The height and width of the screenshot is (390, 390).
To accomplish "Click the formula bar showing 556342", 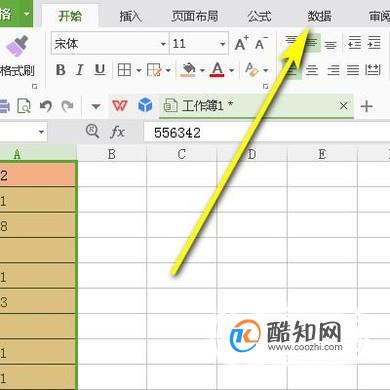I will click(267, 133).
